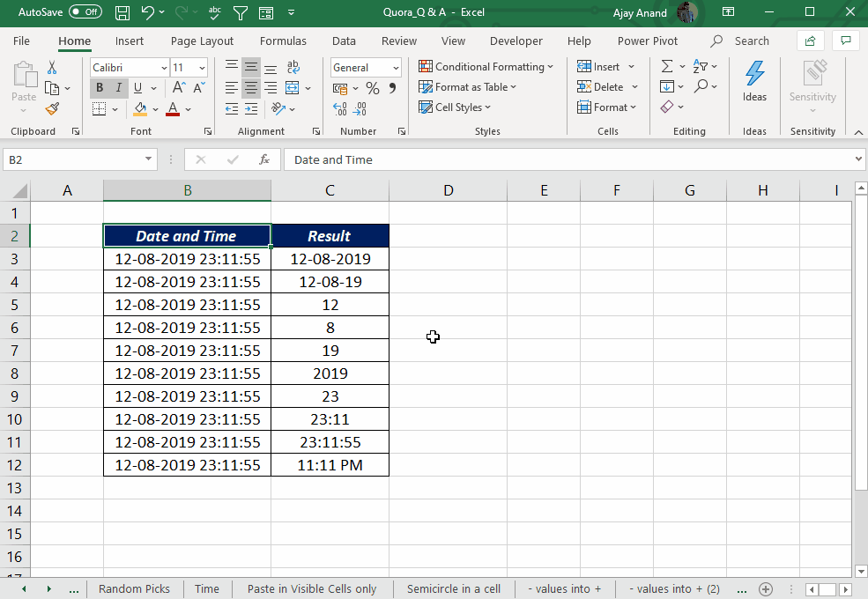
Task: Expand the Fill Color dropdown arrow
Action: click(154, 109)
